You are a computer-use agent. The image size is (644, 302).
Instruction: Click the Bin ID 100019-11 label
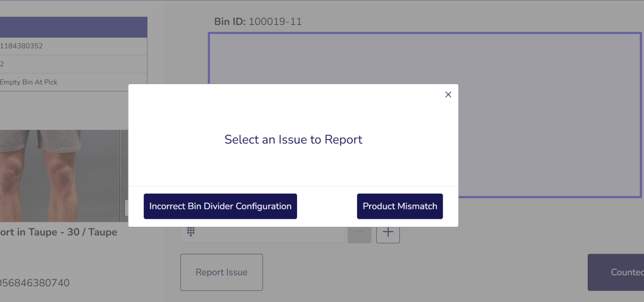pos(258,22)
